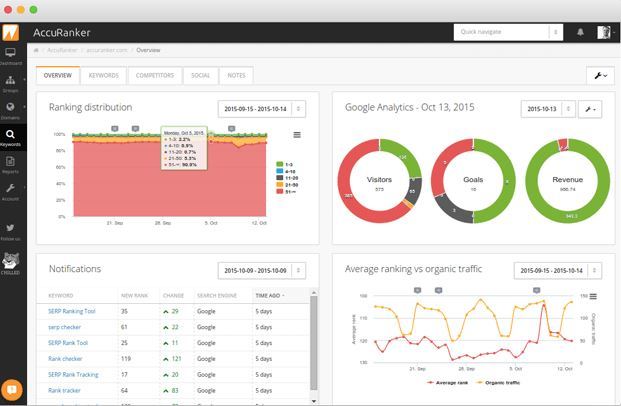Toggle the 21-50 legend series
This screenshot has width=621, height=406.
click(287, 185)
